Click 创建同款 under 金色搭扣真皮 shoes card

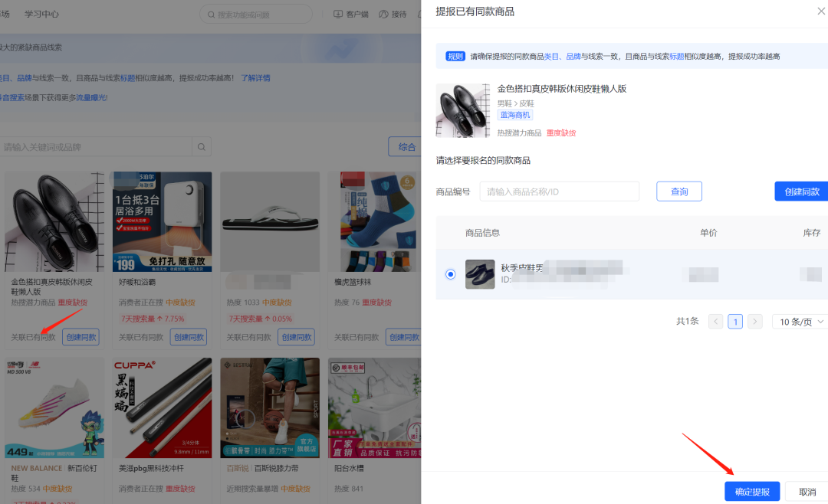coord(80,337)
